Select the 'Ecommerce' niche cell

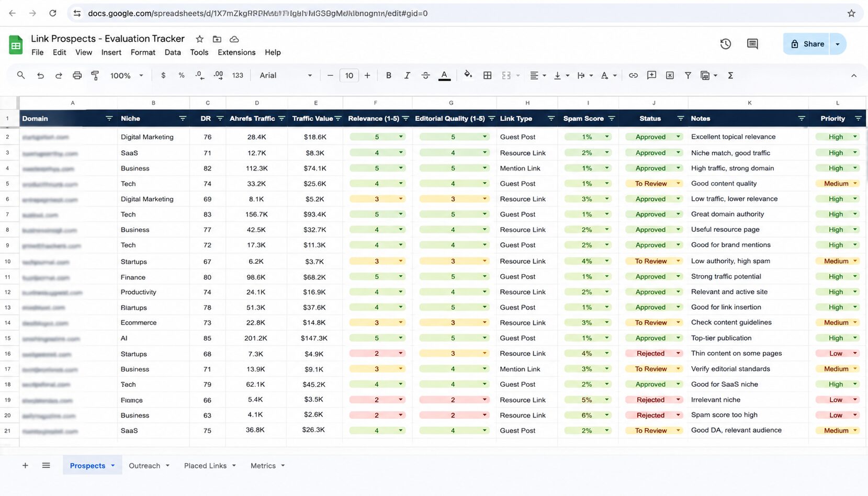(x=153, y=322)
